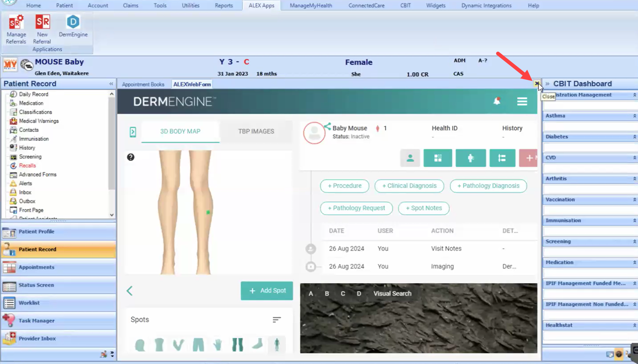Open Medication in Patient Record tree

(31, 103)
